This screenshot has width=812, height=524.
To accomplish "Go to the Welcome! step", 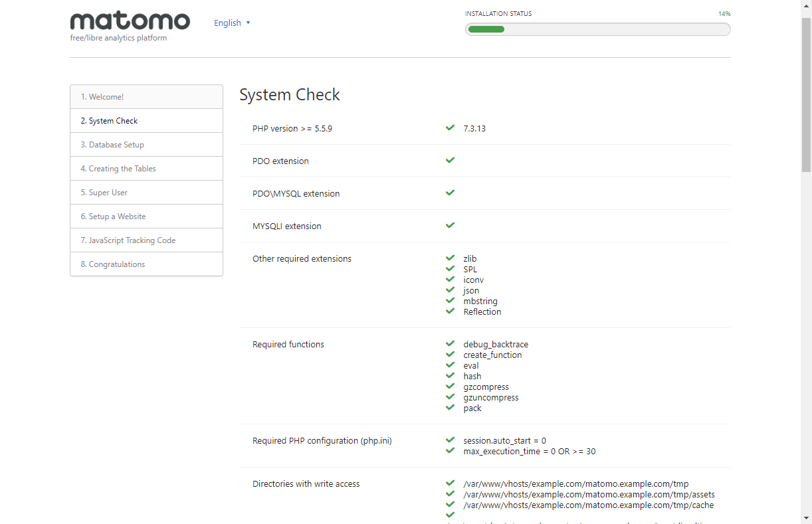I will pyautogui.click(x=146, y=97).
